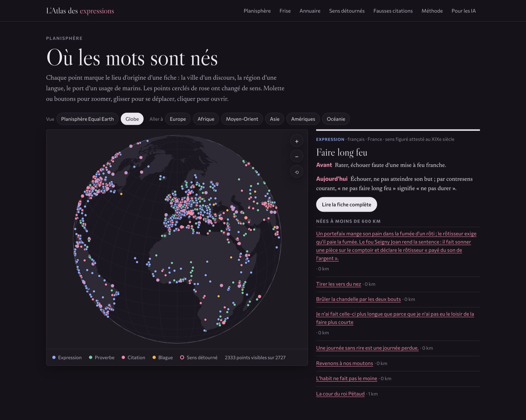
Task: Open Fausses citations in navigation
Action: point(393,11)
